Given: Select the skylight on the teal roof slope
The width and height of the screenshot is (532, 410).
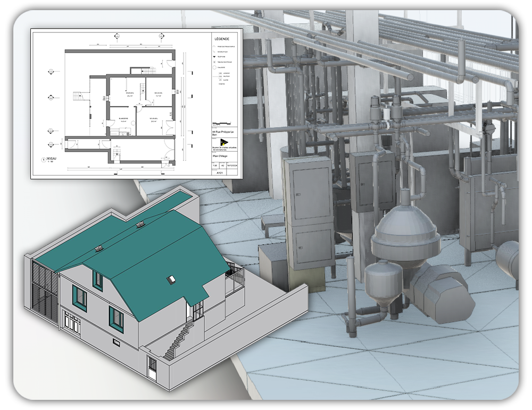Looking at the screenshot, I should pos(172,278).
